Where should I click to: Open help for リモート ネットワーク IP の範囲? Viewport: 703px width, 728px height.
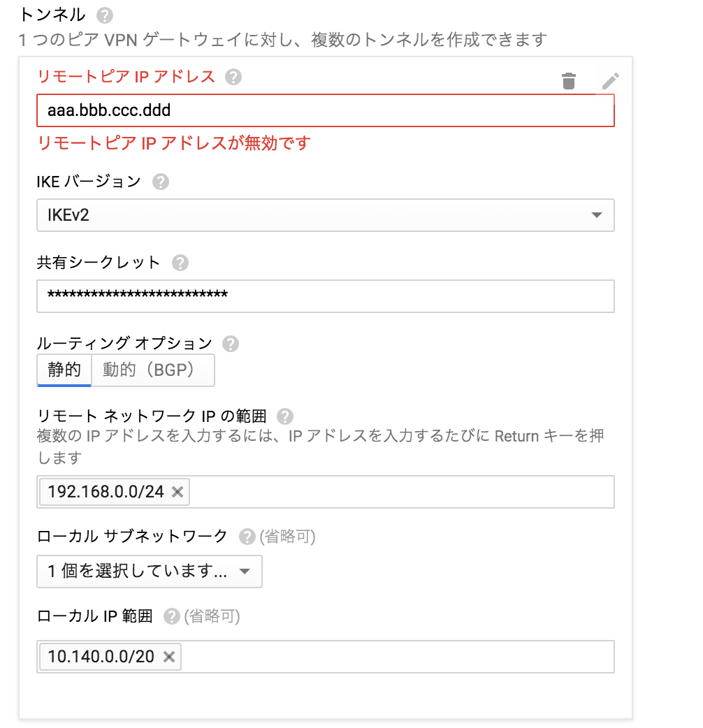pos(285,416)
